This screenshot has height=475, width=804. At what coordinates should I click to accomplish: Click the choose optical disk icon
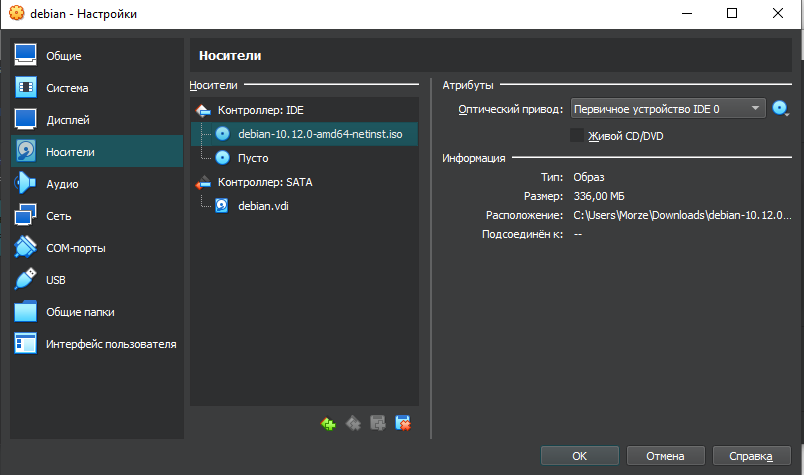click(x=780, y=109)
